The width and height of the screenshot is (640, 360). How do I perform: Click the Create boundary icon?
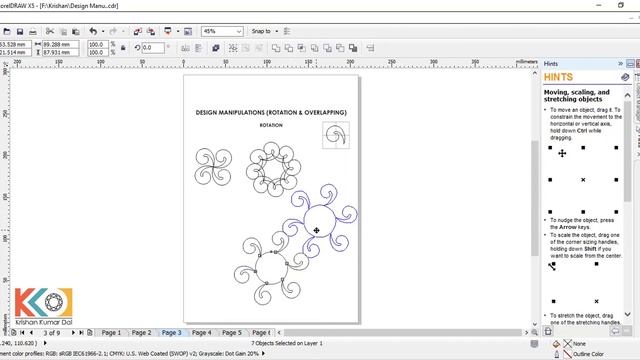[x=353, y=48]
